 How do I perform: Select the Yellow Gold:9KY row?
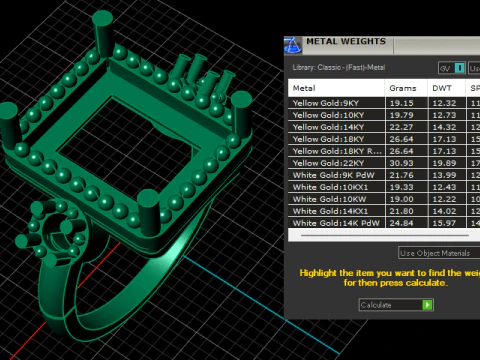pyautogui.click(x=384, y=103)
